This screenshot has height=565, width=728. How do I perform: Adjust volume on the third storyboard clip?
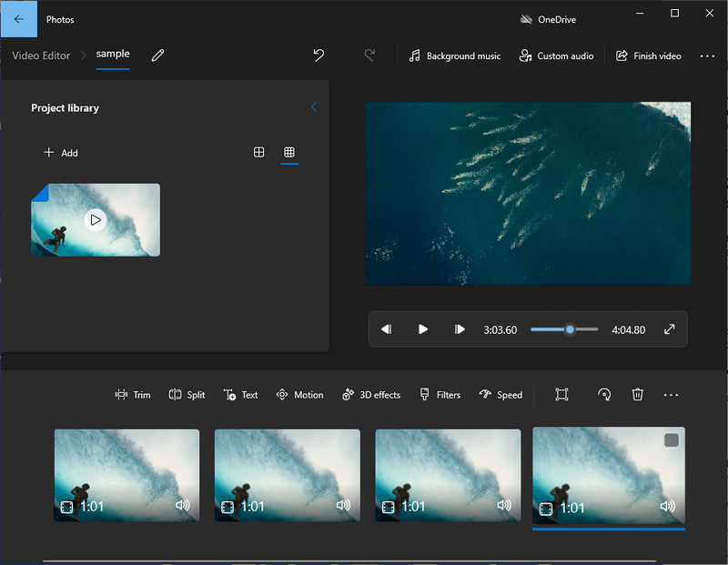504,505
